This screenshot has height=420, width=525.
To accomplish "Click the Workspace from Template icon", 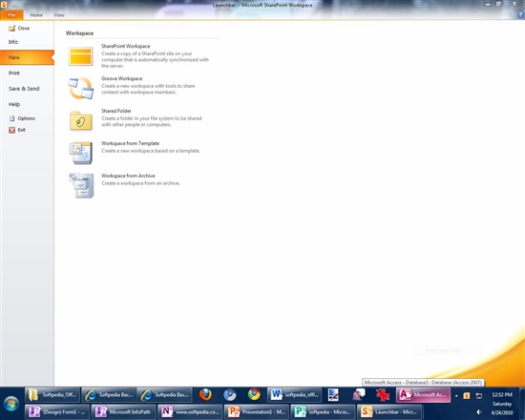I will (x=81, y=153).
